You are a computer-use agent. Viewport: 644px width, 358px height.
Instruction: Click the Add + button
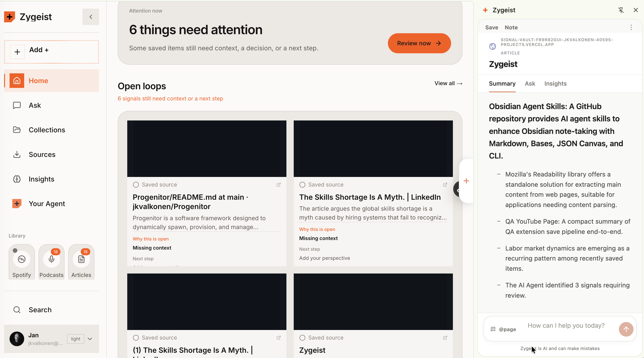(x=52, y=52)
